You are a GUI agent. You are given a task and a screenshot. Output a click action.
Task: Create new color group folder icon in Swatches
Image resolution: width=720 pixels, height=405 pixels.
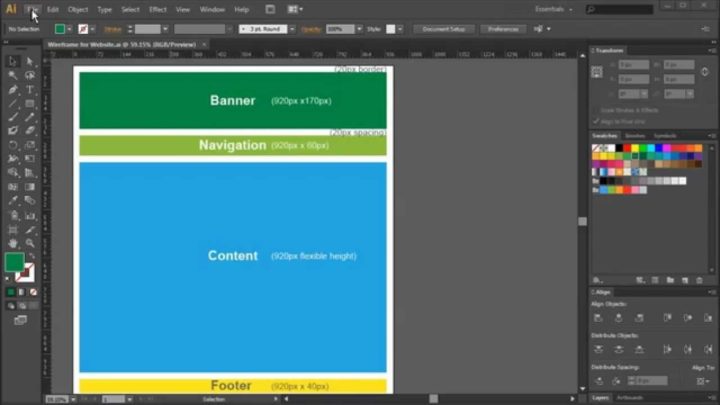[x=670, y=280]
